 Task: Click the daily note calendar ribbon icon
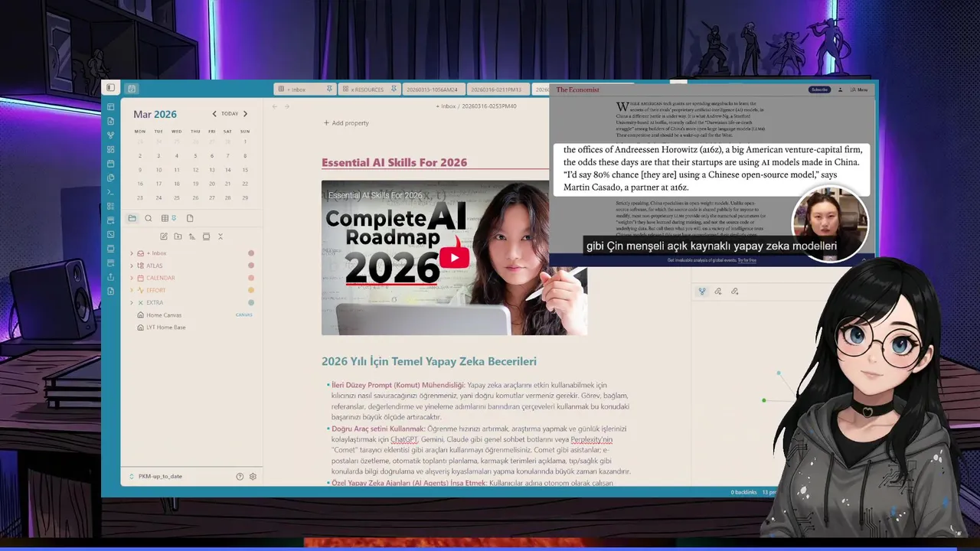111,164
